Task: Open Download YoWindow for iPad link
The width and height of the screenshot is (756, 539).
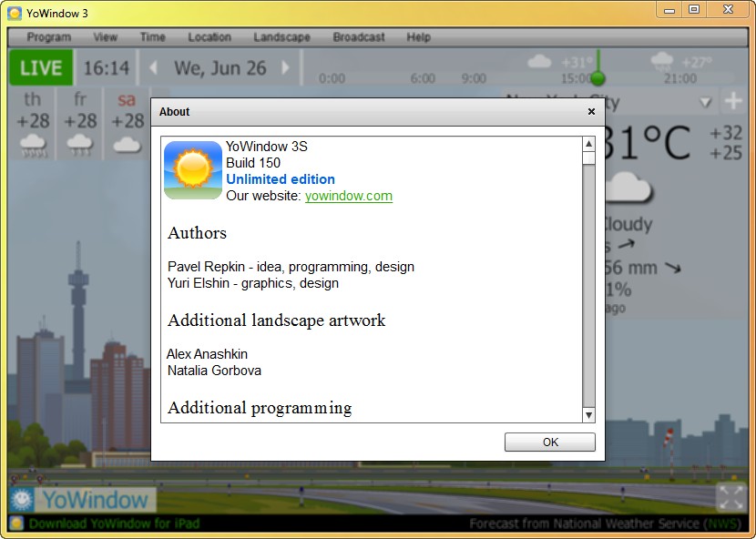Action: [114, 524]
